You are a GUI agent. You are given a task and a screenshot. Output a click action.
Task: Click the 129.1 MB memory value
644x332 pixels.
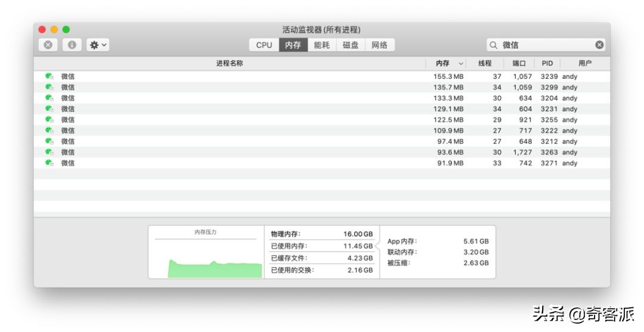tap(448, 109)
